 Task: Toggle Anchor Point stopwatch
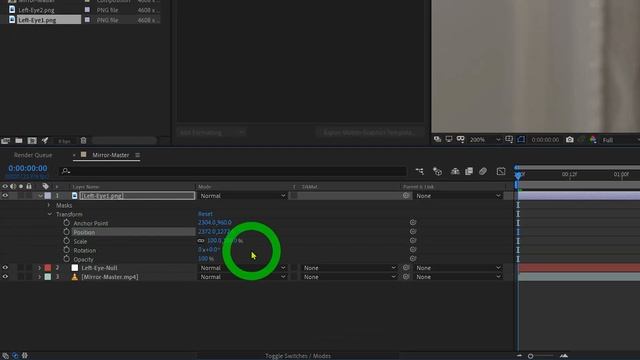tap(67, 223)
